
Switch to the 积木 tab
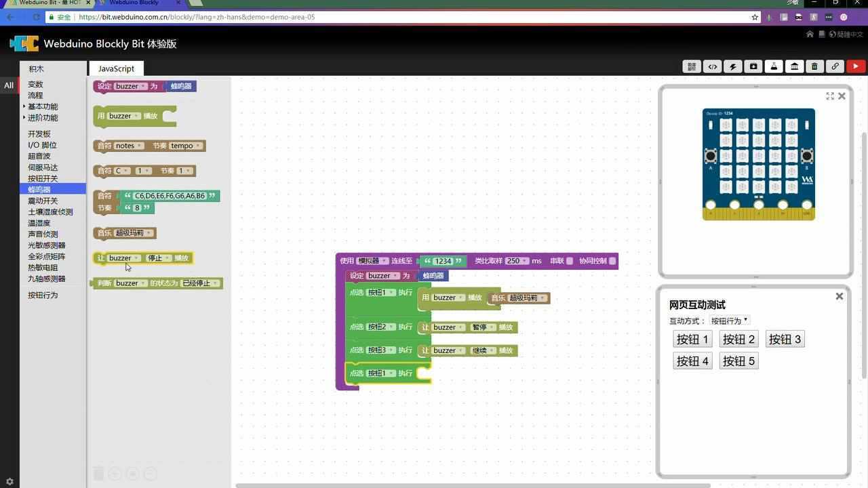tap(36, 68)
